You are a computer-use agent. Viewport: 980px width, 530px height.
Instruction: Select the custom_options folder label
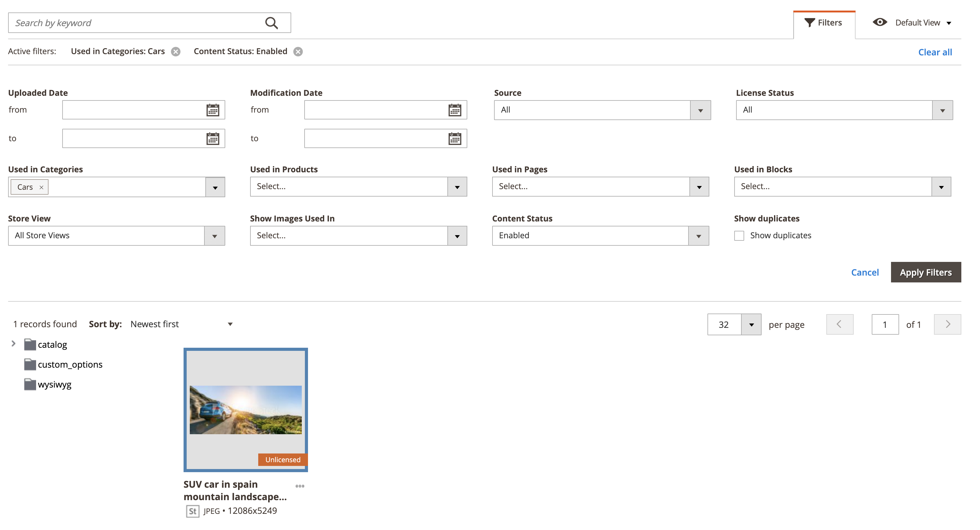[x=70, y=365]
